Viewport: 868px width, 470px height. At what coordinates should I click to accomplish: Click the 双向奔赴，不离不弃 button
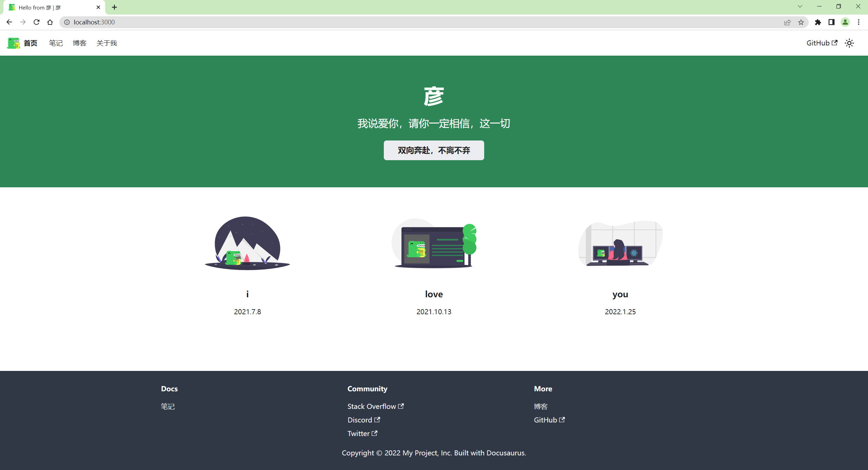click(434, 150)
